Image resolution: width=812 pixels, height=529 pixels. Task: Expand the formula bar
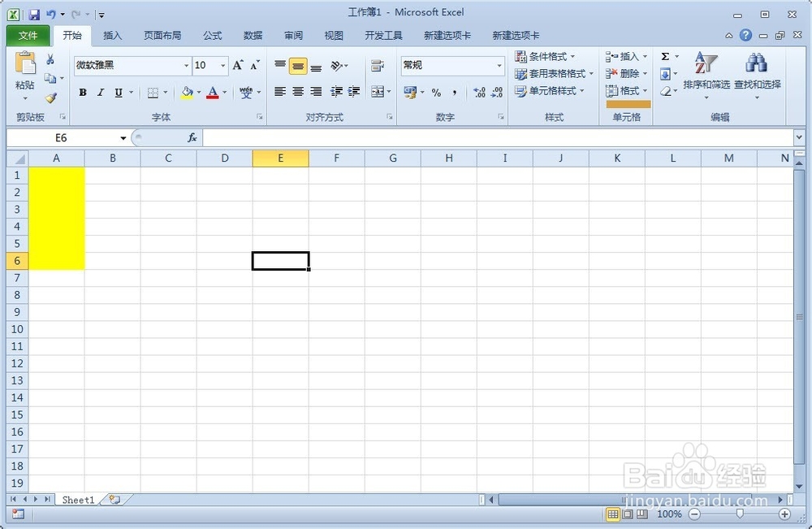pyautogui.click(x=798, y=138)
